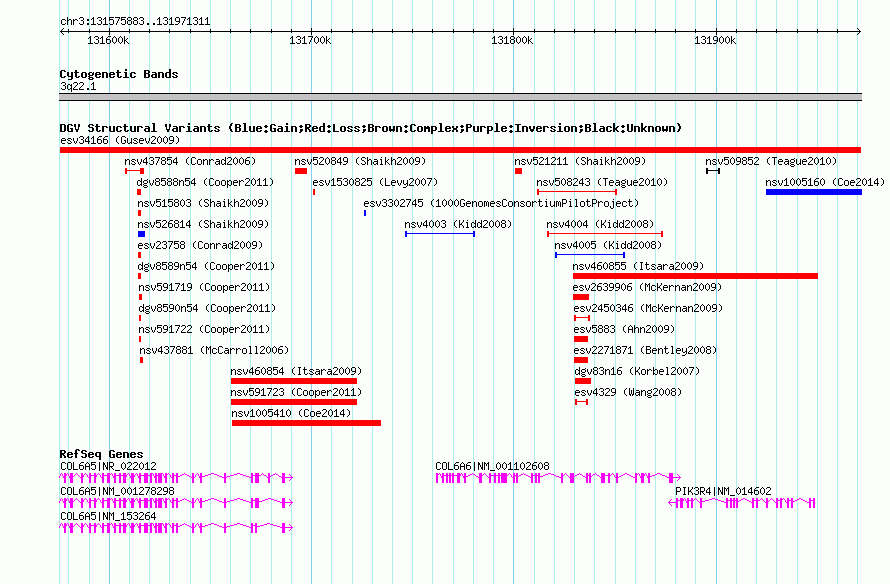Screen dimensions: 890x584
Task: Open nsv4005 (Kidd2008) variant label
Action: (608, 245)
